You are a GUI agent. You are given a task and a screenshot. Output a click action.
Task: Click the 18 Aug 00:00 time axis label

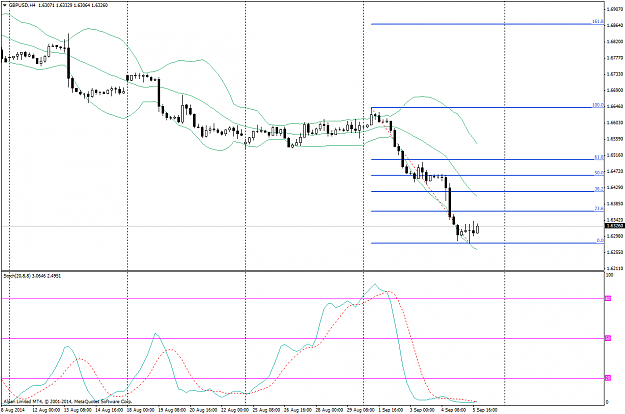(x=141, y=410)
